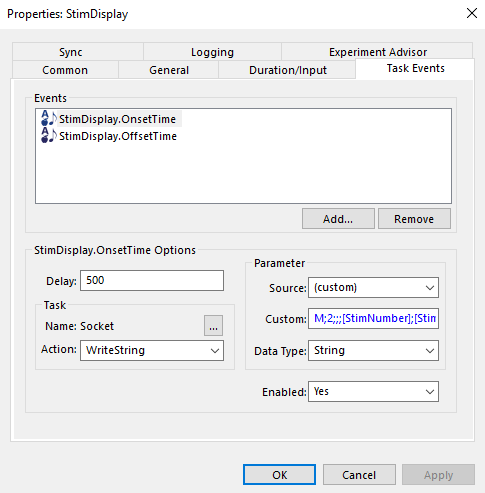Close the Properties dialog with X
This screenshot has height=493, width=485.
coord(472,13)
